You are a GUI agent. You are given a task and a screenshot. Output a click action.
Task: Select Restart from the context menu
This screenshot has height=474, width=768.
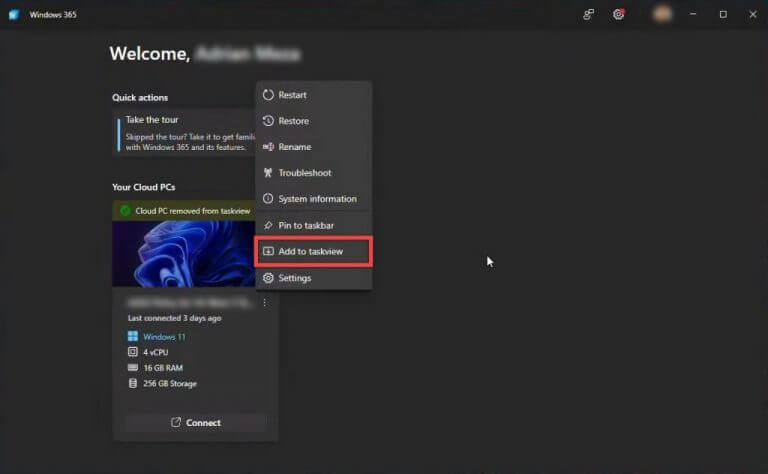pyautogui.click(x=313, y=95)
